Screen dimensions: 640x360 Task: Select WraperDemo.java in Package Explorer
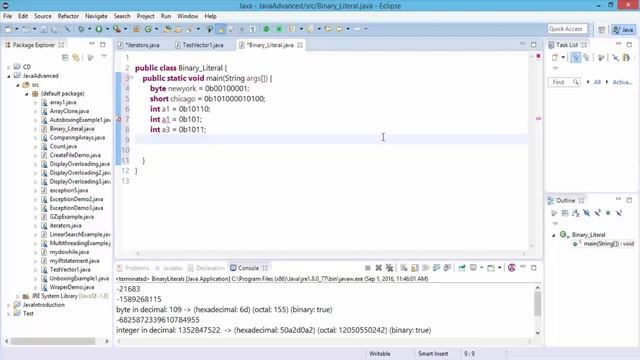[71, 287]
